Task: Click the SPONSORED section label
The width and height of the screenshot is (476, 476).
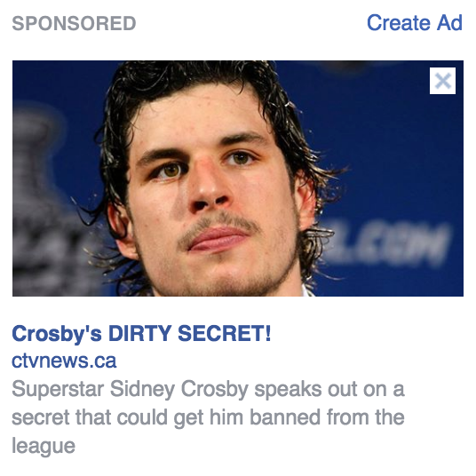Action: point(74,23)
